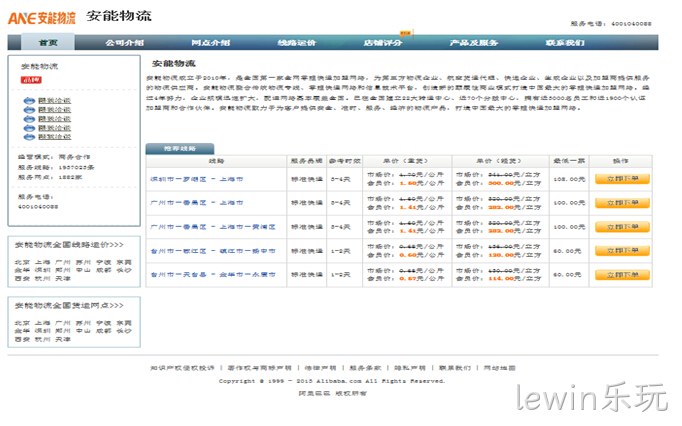Click 立即下单 for the 上海市-黄浦区 route

click(x=622, y=227)
